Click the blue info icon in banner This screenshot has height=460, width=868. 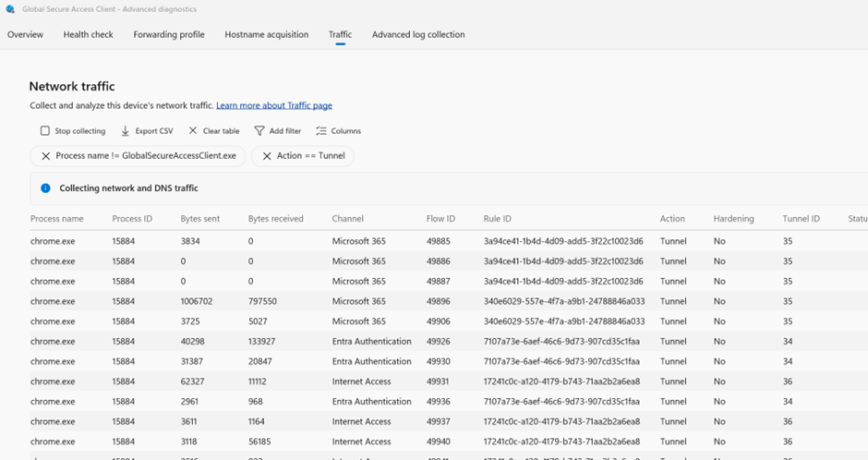pyautogui.click(x=45, y=188)
